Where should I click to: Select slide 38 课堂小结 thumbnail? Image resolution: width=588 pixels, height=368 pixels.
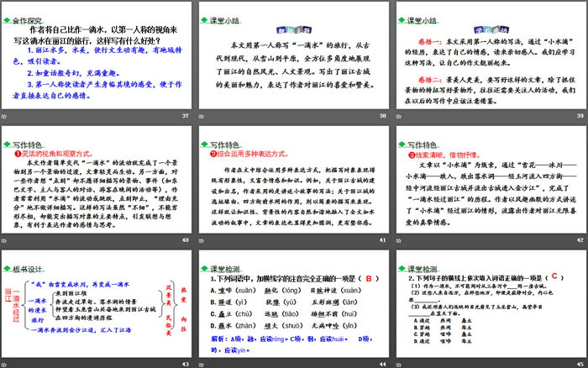tap(294, 55)
